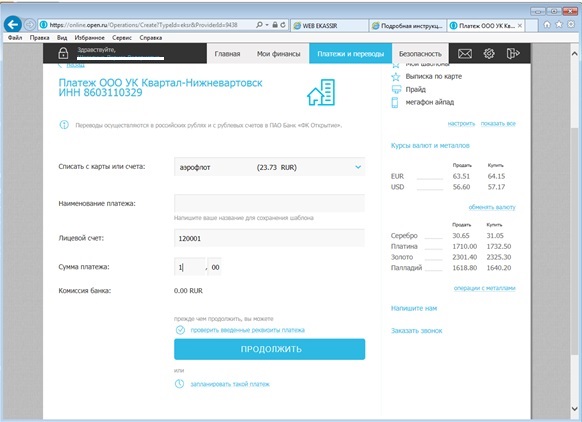The height and width of the screenshot is (422, 582).
Task: Click the logout door icon
Action: click(513, 54)
